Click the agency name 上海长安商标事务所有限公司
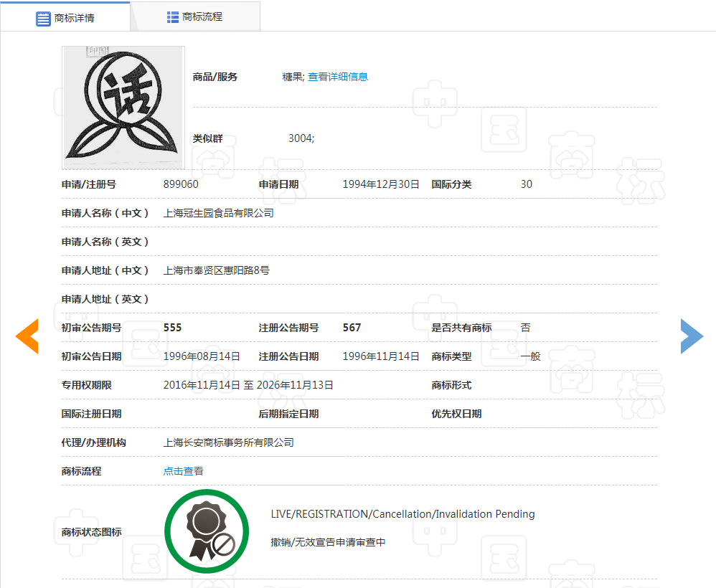The width and height of the screenshot is (716, 588). point(227,442)
